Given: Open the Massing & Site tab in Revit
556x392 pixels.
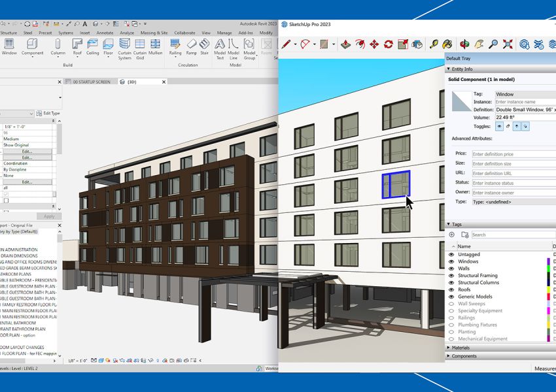Looking at the screenshot, I should [x=154, y=33].
